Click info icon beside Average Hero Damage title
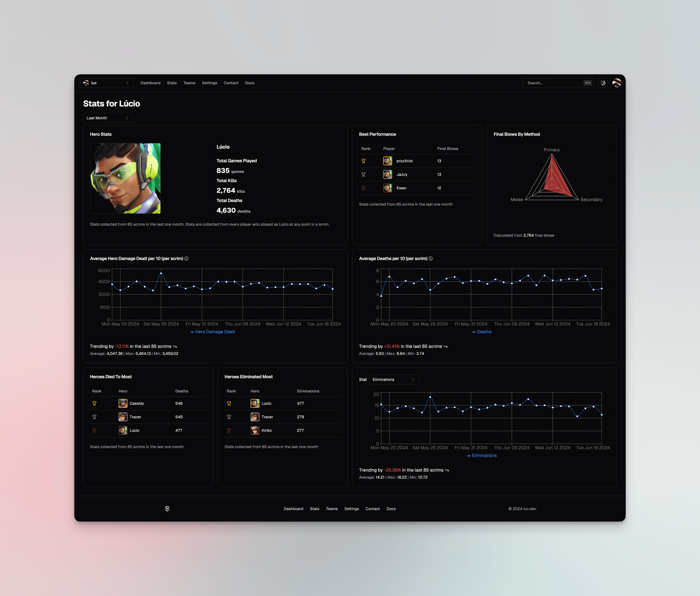The height and width of the screenshot is (596, 700). [186, 259]
